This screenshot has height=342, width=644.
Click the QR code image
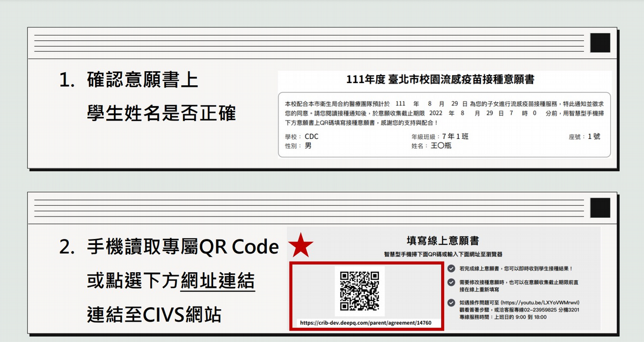coord(360,292)
